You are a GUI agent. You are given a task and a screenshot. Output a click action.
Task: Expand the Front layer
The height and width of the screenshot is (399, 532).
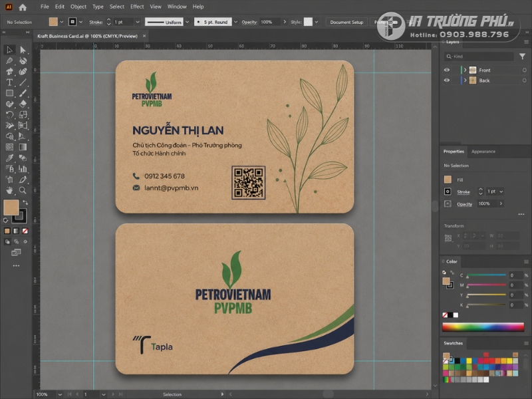coord(465,70)
